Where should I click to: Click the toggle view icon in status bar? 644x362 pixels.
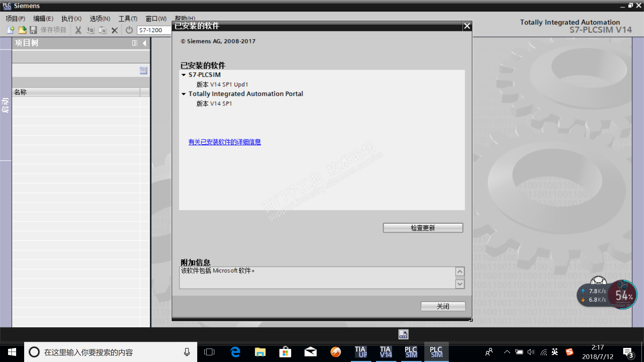click(x=403, y=334)
